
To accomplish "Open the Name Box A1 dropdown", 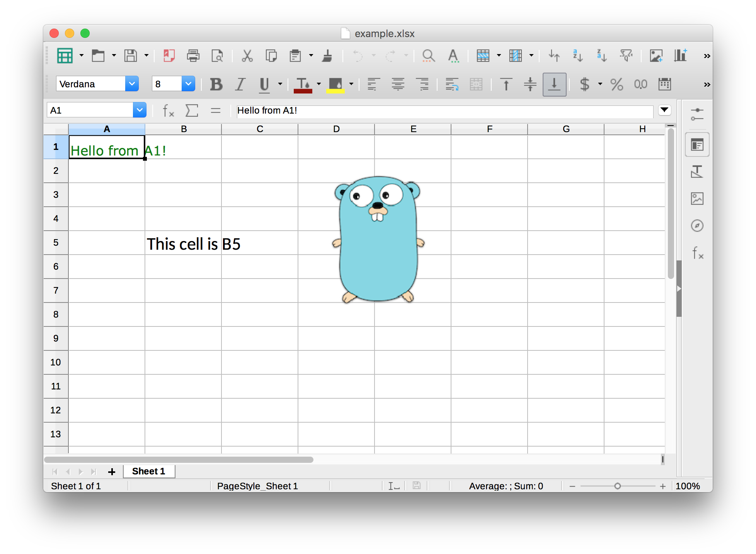I will tap(139, 110).
